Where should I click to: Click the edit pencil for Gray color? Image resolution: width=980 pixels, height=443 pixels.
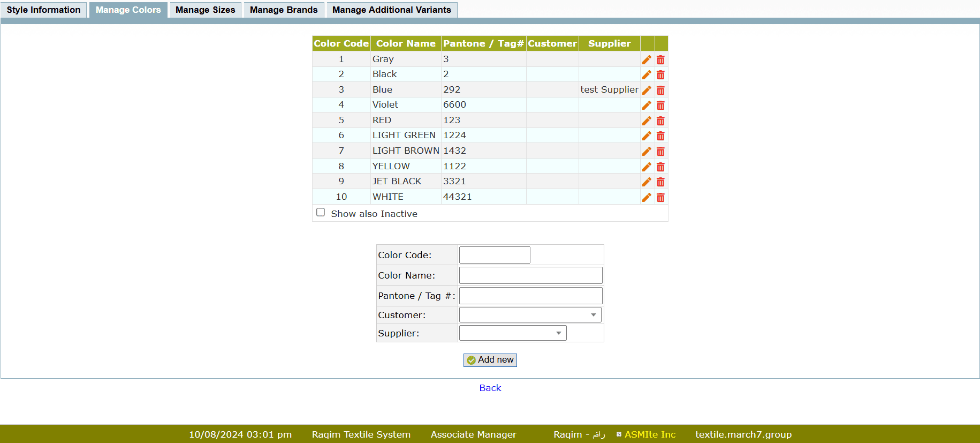click(x=647, y=59)
